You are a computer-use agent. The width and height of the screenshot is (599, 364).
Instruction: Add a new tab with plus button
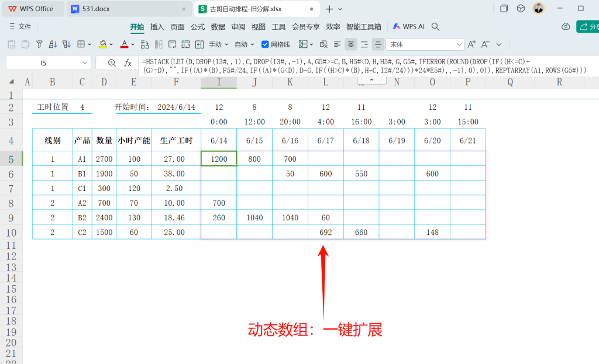(x=329, y=9)
